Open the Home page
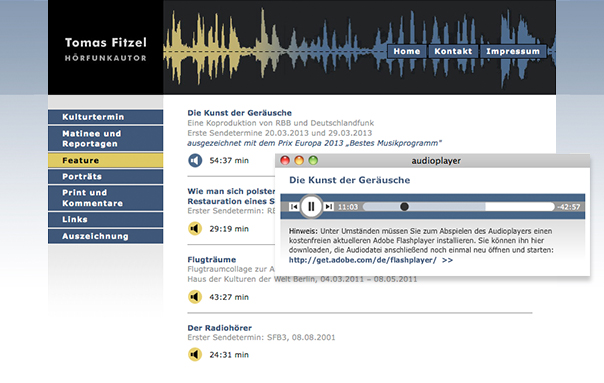The image size is (604, 383). [x=407, y=51]
